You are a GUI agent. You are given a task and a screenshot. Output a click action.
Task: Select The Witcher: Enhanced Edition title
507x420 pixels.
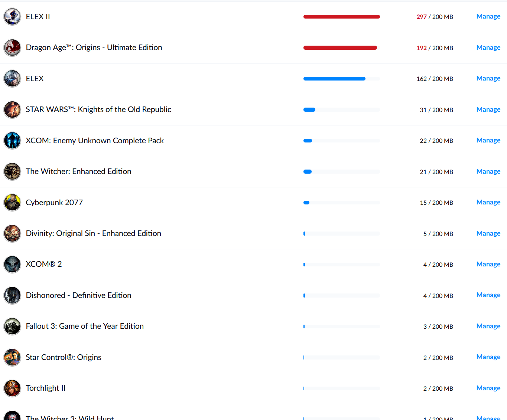pos(78,171)
